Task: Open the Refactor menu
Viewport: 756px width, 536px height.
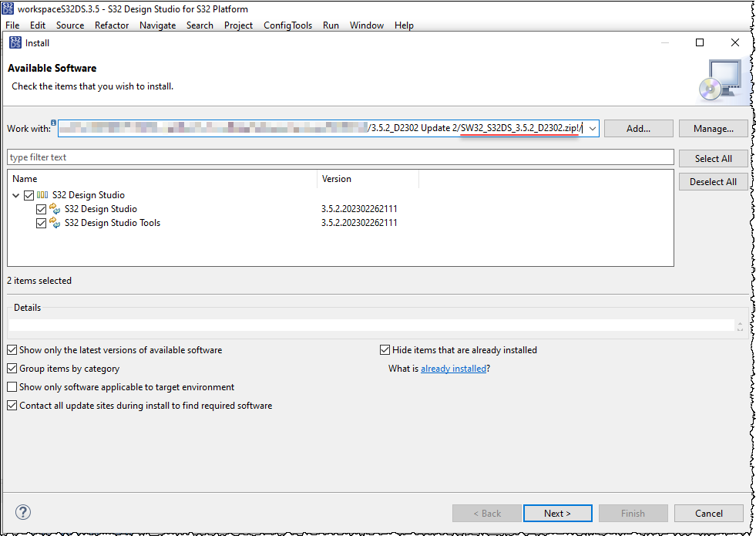Action: coord(112,25)
